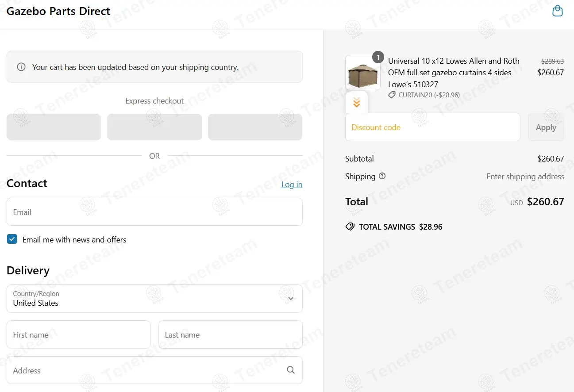Click the info icon in cart updated notice

21,67
